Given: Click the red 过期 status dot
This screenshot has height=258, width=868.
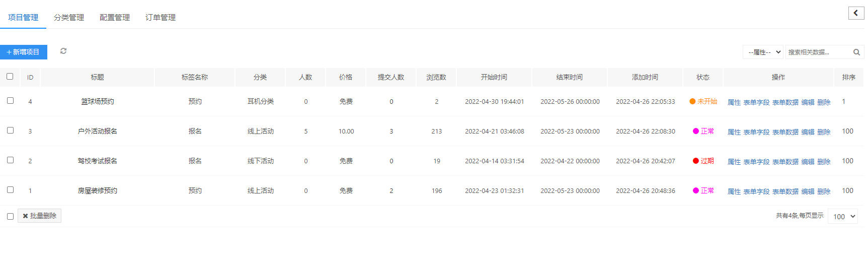Looking at the screenshot, I should pyautogui.click(x=696, y=161).
